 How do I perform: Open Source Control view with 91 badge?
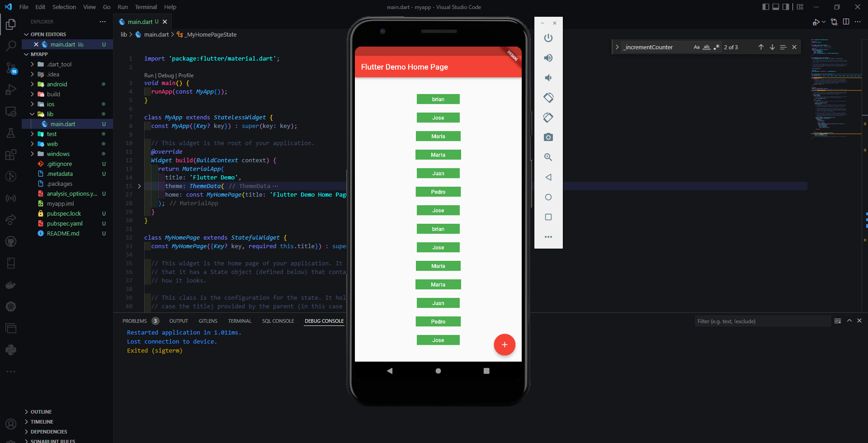tap(11, 68)
